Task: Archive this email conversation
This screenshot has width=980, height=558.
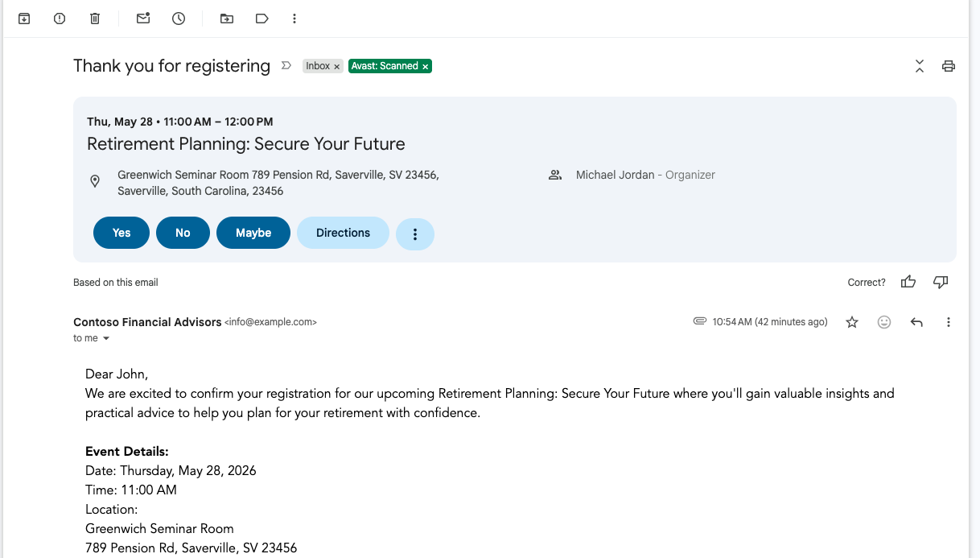Action: click(23, 18)
